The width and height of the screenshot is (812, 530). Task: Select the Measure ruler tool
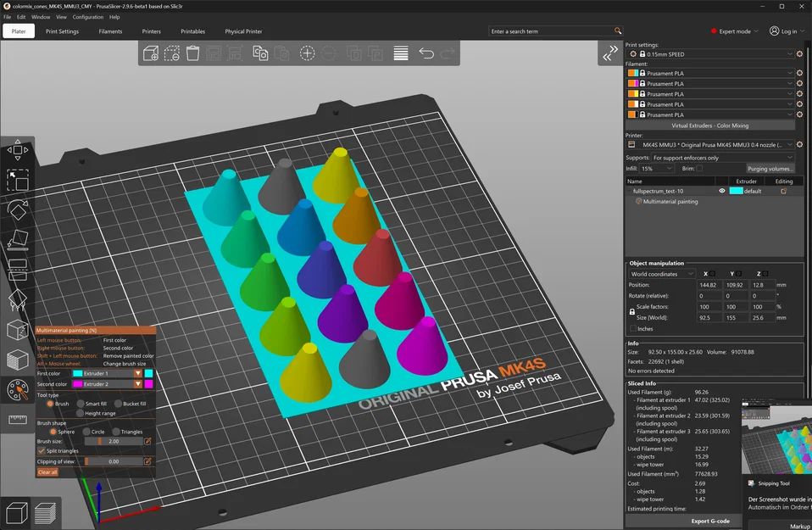(x=18, y=420)
